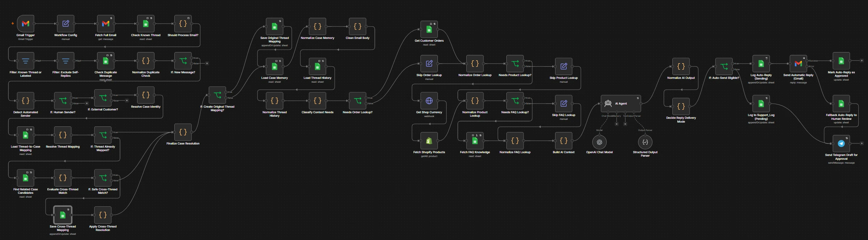This screenshot has height=240, width=868.
Task: Add node after If: External Customer? false output
Action: pos(127,100)
